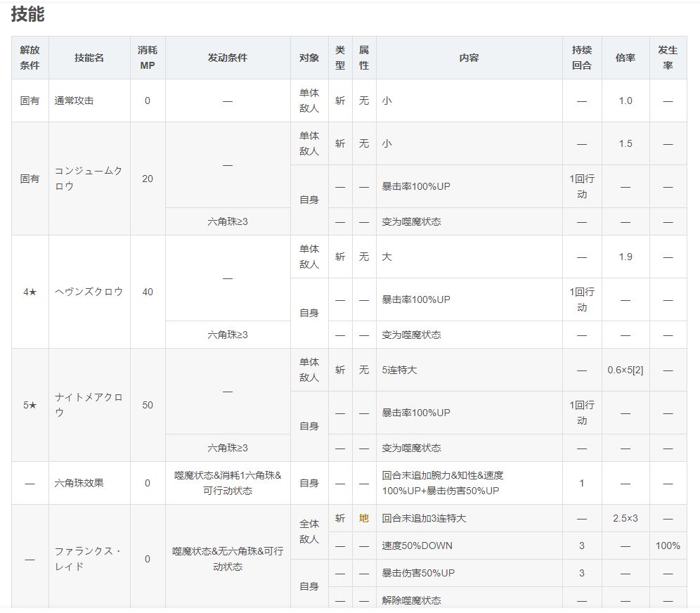Image resolution: width=700 pixels, height=613 pixels.
Task: Select the ファランクス・レイド skill name
Action: 89,559
